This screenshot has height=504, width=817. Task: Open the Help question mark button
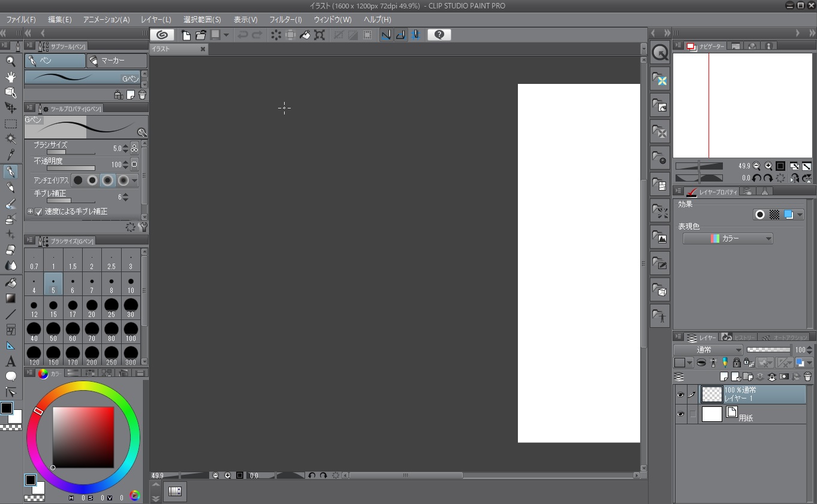pos(439,35)
